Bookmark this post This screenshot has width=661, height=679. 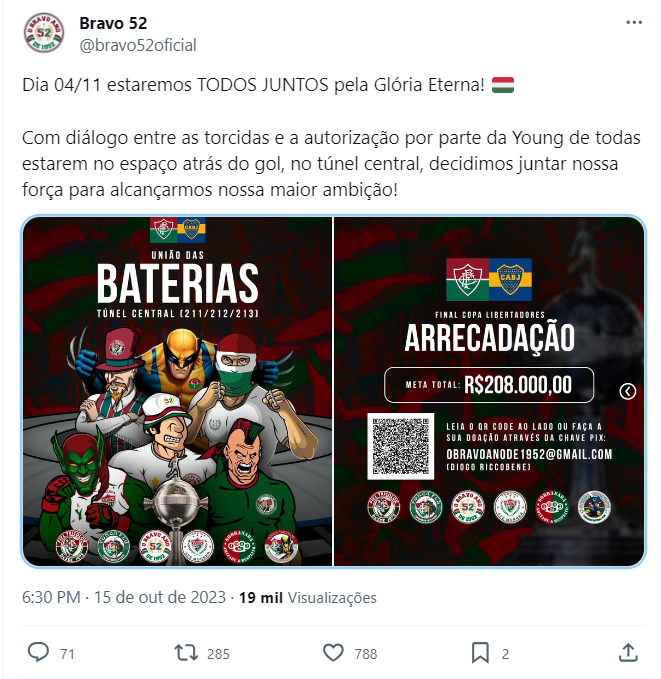coord(480,653)
